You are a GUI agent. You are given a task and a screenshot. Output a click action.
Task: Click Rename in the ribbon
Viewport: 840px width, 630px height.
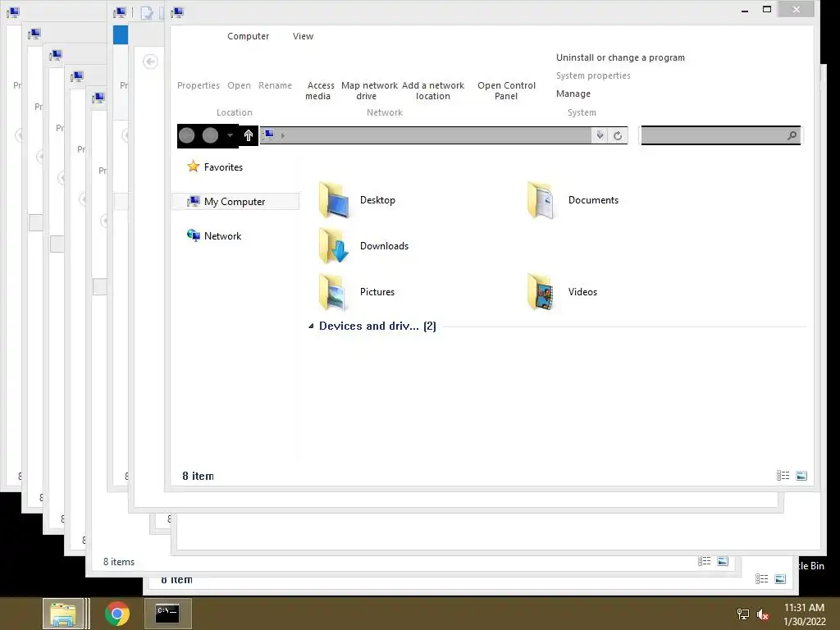[275, 85]
